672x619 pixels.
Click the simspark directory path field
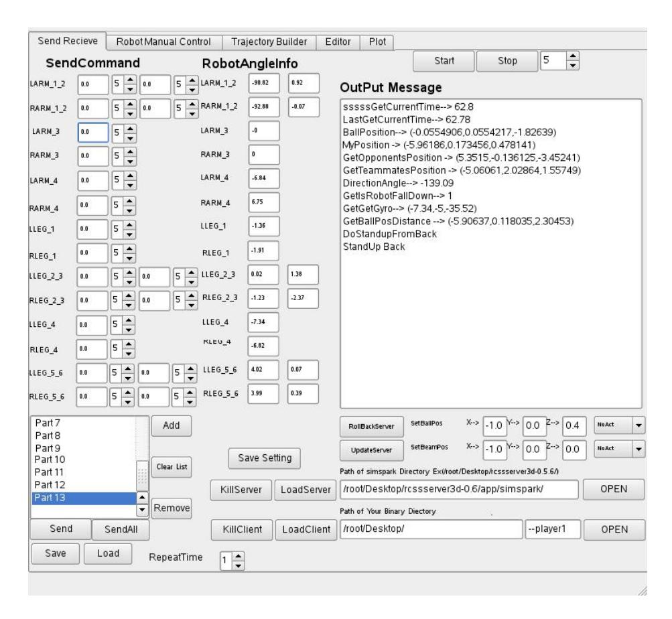[x=459, y=490]
